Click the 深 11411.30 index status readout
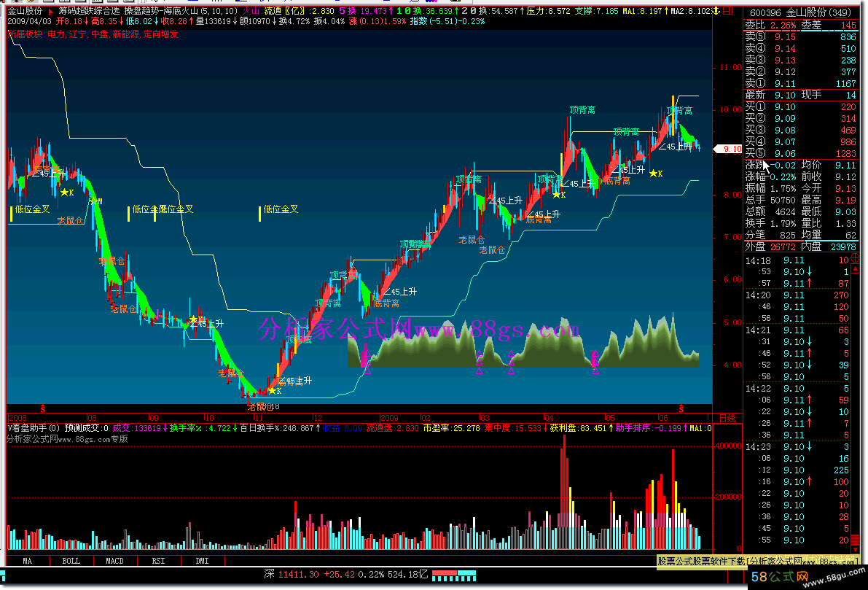Viewport: 868px width, 590px height. coord(346,575)
